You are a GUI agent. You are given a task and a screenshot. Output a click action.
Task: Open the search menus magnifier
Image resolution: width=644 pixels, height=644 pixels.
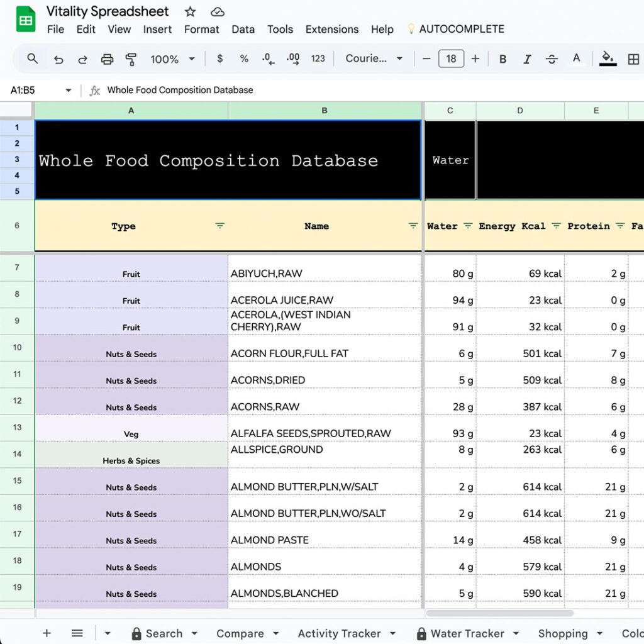coord(33,59)
